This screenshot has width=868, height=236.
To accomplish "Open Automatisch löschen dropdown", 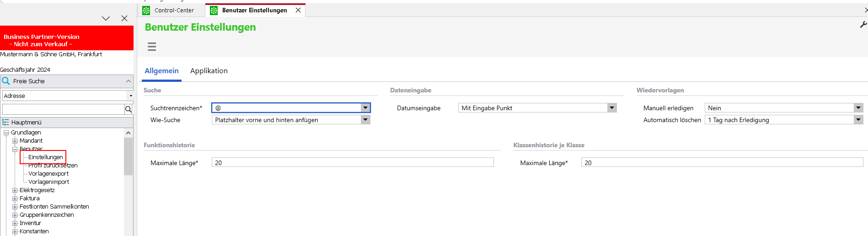I will [858, 120].
